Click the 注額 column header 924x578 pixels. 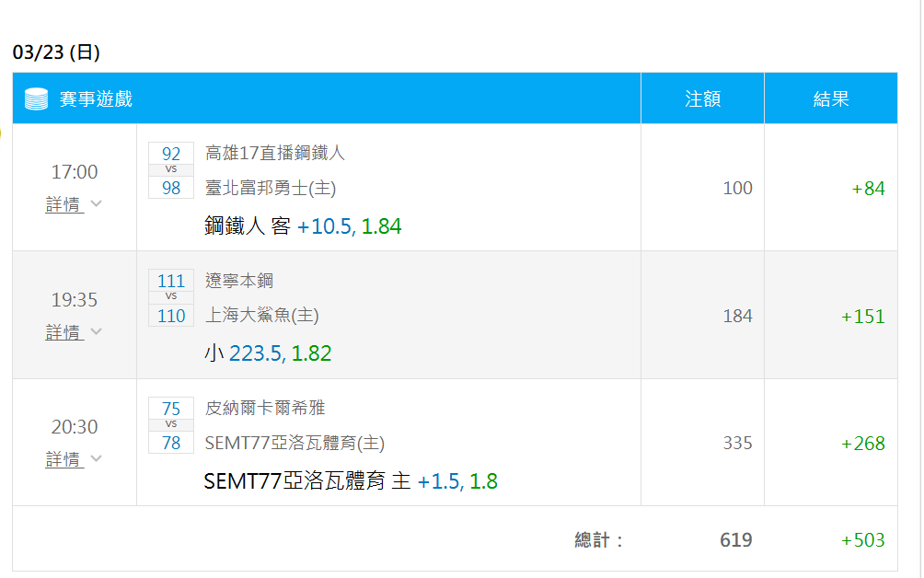click(702, 99)
